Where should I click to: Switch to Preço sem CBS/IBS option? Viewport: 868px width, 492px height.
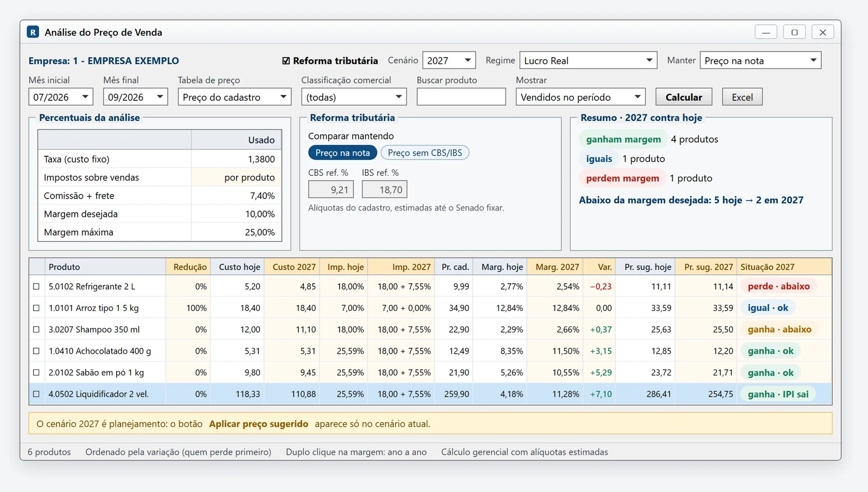[x=425, y=153]
